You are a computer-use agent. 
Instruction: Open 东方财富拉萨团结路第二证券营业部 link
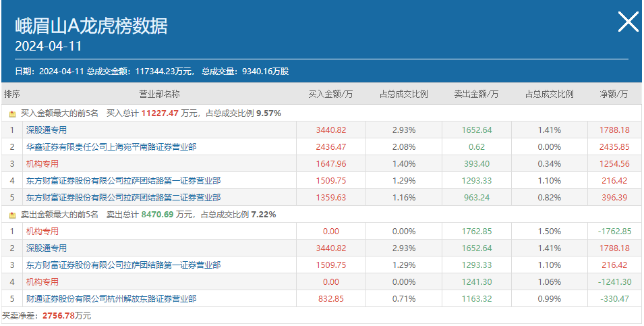click(123, 198)
